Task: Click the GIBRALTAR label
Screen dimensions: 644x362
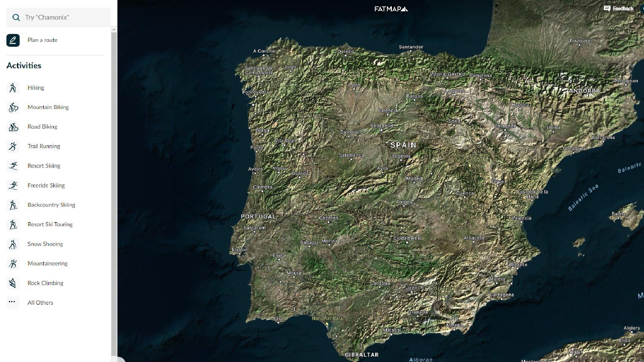Action: click(x=362, y=354)
